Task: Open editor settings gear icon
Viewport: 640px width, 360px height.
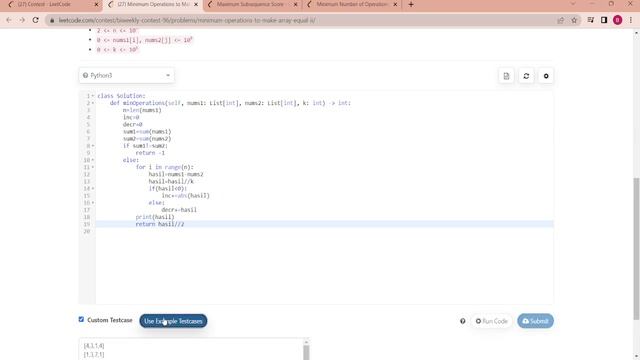Action: pos(546,76)
